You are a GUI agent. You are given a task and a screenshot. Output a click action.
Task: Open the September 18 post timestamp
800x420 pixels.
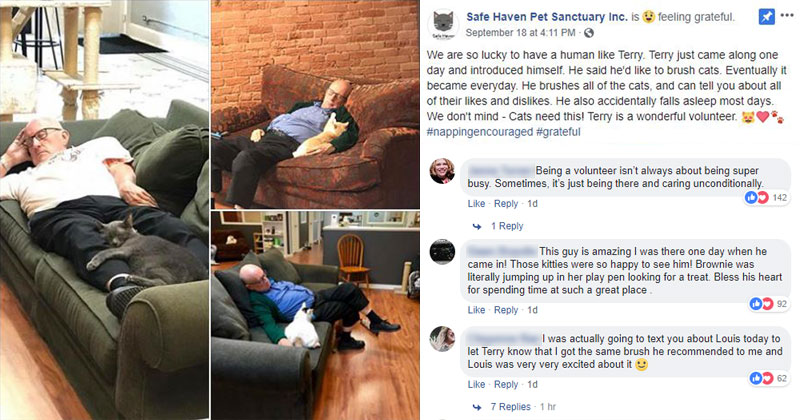click(520, 33)
